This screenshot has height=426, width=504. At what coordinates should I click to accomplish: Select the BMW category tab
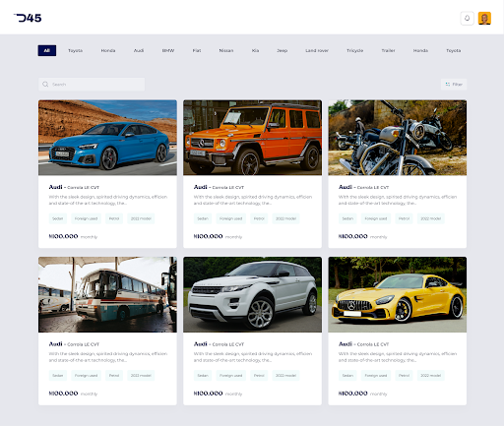click(x=168, y=50)
